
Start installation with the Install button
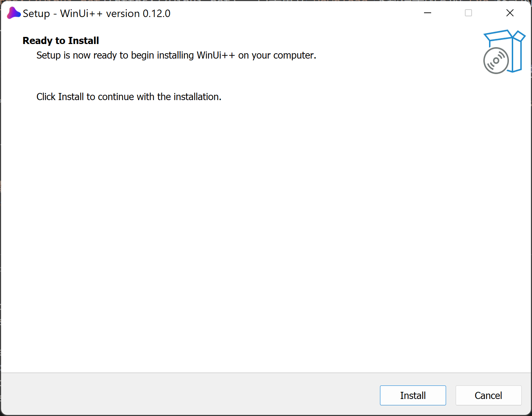(413, 395)
